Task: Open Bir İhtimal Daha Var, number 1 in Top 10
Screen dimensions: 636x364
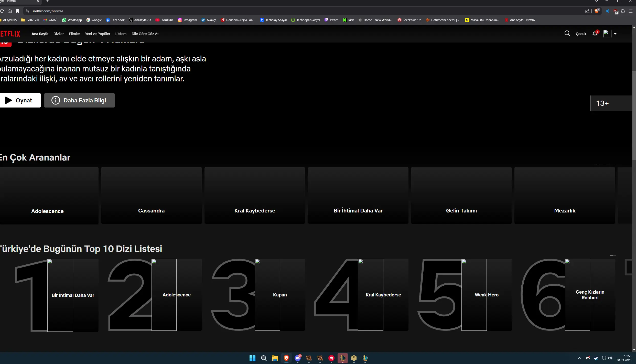Action: tap(73, 295)
